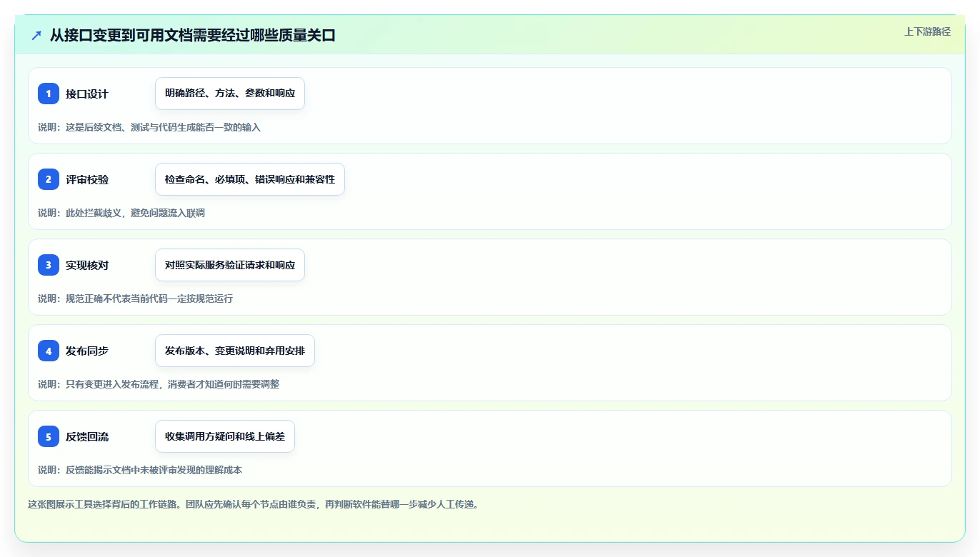Click the 对照实际服务验证请求和响应 chip
This screenshot has height=557, width=980.
(230, 265)
